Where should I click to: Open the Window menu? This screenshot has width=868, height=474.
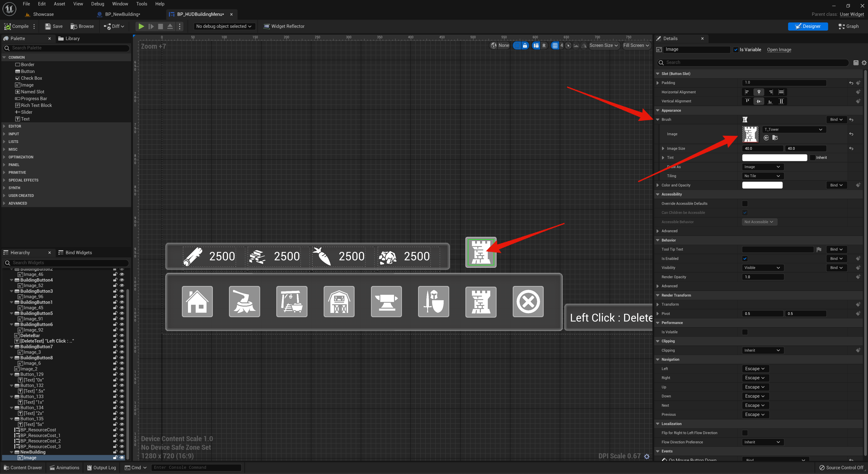coord(120,4)
